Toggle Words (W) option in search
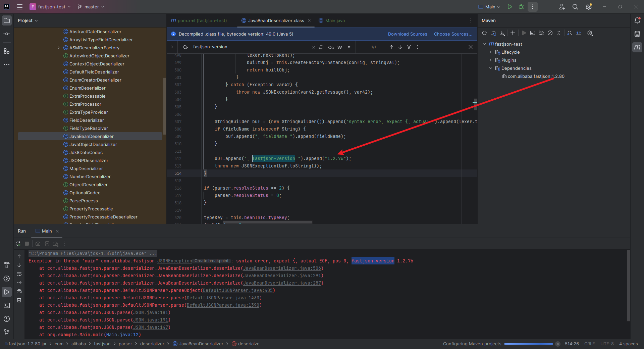Image resolution: width=644 pixels, height=349 pixels. tap(340, 47)
